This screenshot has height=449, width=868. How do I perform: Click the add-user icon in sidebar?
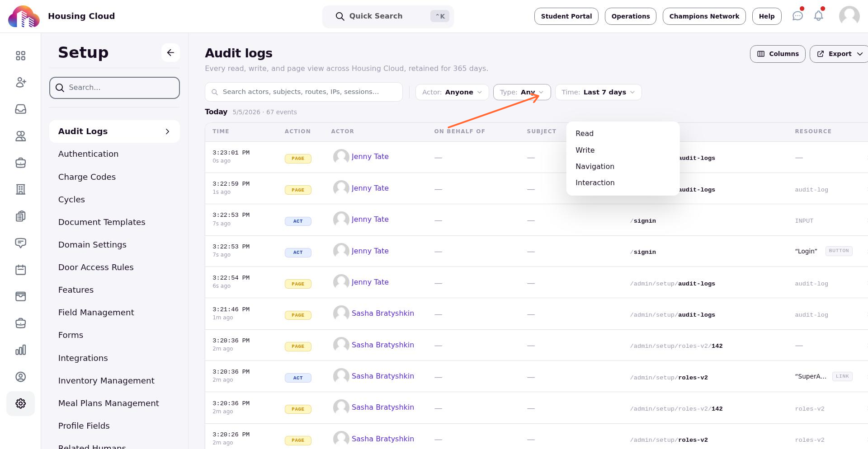[x=20, y=82]
